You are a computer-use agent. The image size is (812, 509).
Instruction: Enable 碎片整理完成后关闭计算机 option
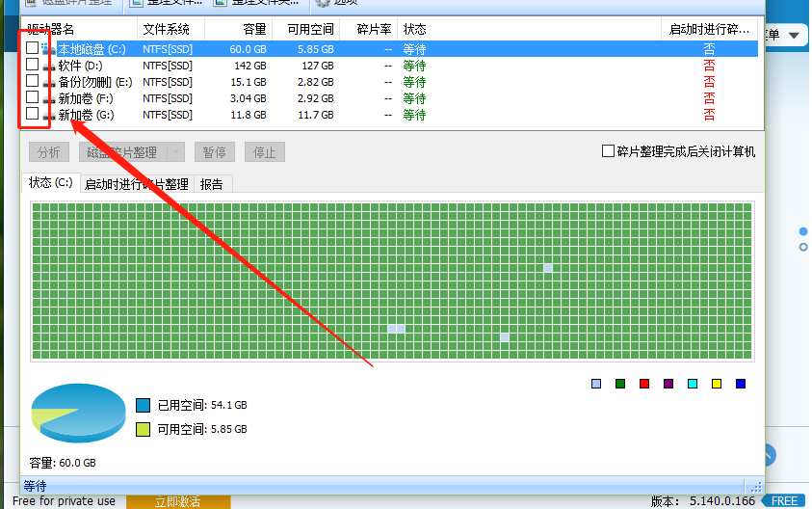(609, 151)
